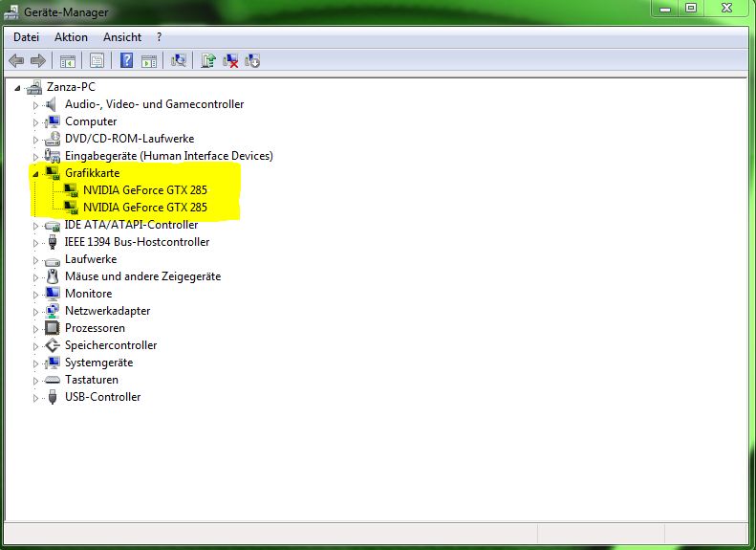
Task: Open the Ansicht menu
Action: 122,37
